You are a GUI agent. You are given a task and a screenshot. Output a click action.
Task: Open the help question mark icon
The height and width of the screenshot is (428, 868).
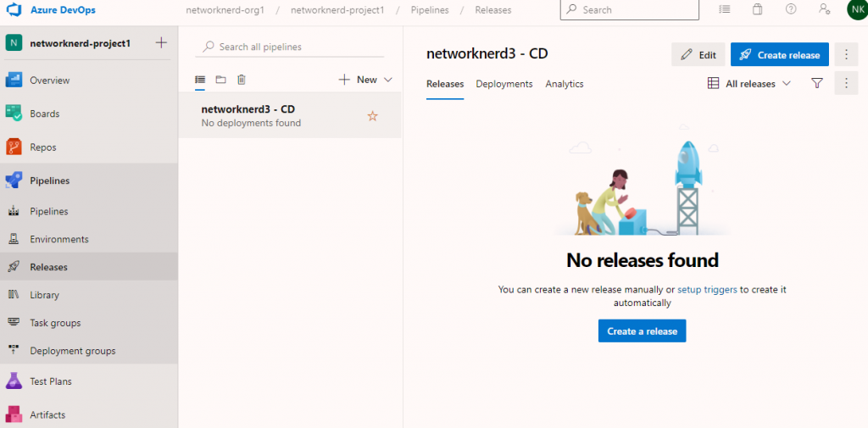click(791, 8)
